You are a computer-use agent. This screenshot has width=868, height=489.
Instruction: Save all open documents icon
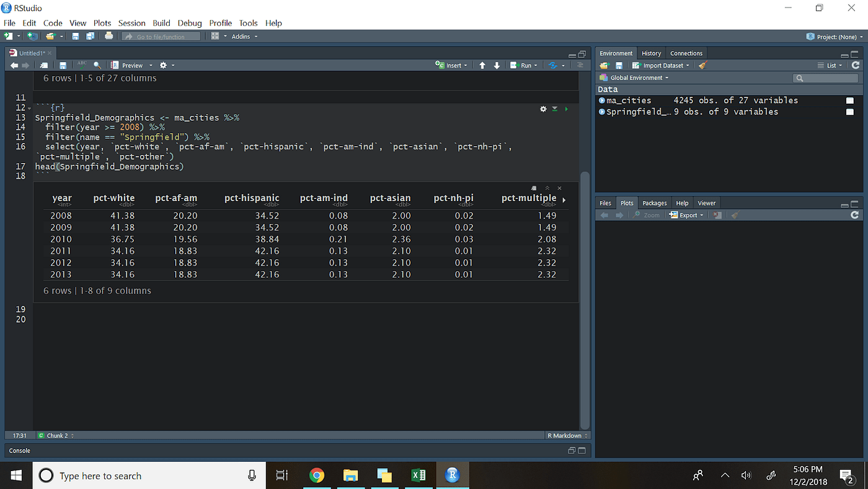(x=89, y=37)
